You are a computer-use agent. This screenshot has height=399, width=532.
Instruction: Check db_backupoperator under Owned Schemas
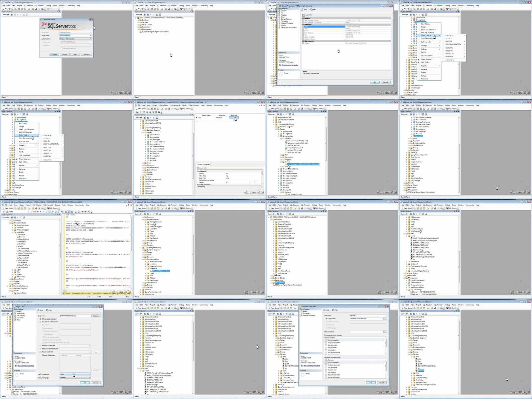pos(326,342)
